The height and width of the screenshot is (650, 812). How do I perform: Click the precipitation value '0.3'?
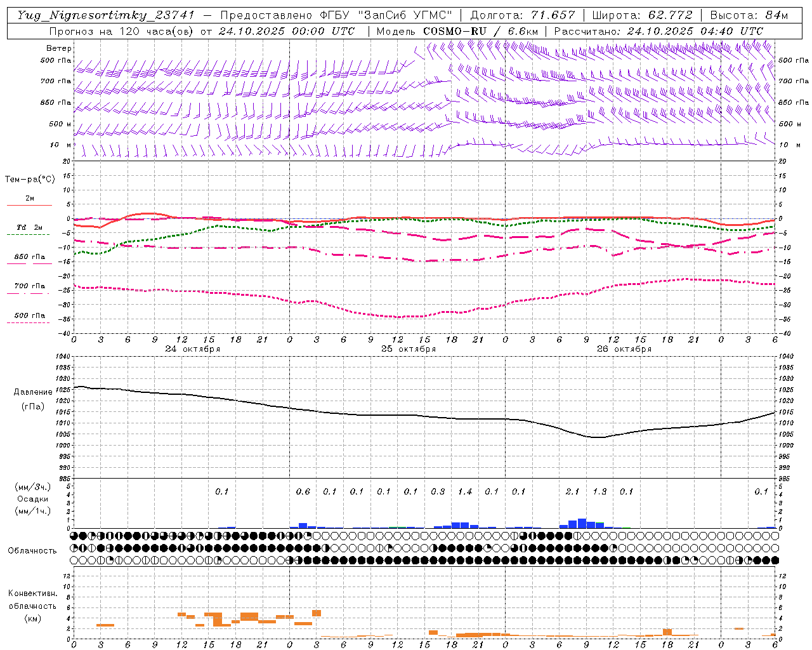click(x=438, y=491)
